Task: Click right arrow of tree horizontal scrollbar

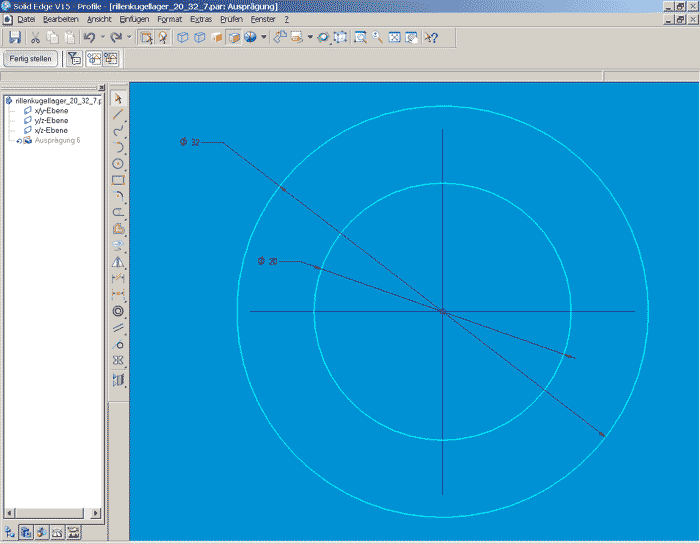Action: pyautogui.click(x=95, y=513)
